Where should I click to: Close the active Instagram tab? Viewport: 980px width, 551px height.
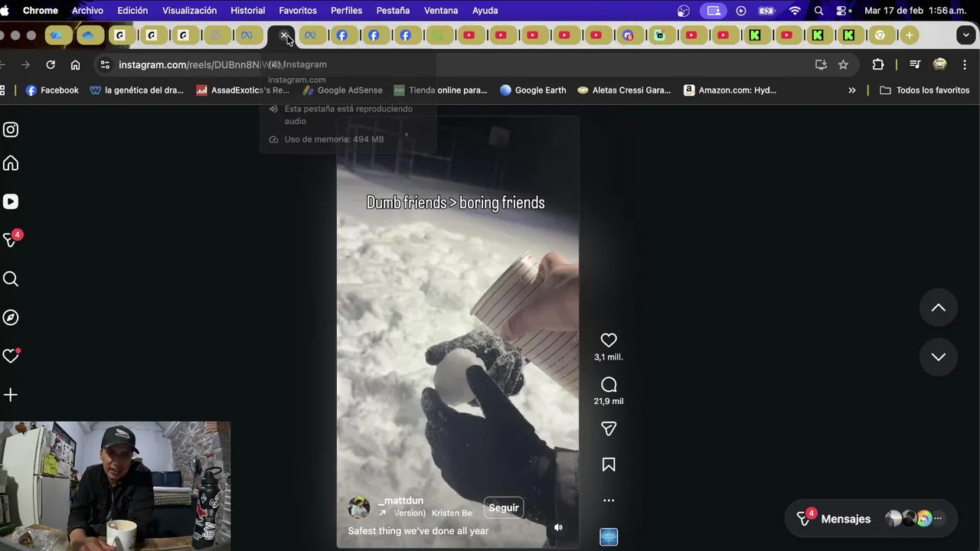pos(284,35)
